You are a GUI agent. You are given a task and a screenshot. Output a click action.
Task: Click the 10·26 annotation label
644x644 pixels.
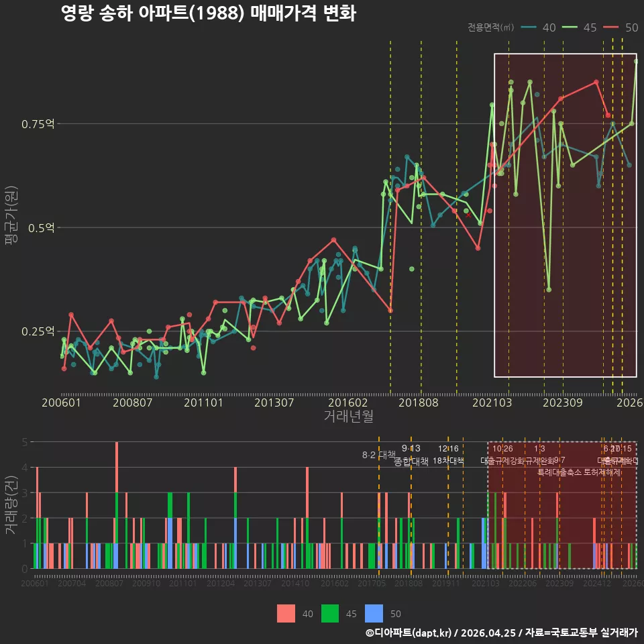(502, 449)
